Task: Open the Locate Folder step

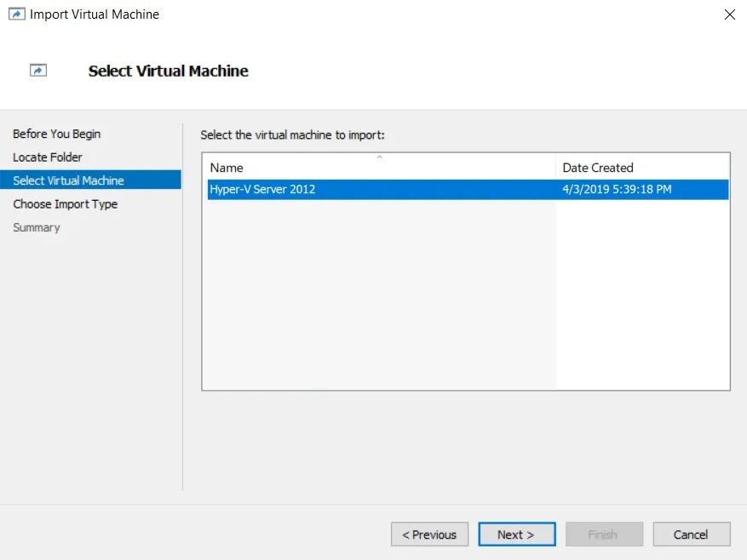Action: pos(48,157)
